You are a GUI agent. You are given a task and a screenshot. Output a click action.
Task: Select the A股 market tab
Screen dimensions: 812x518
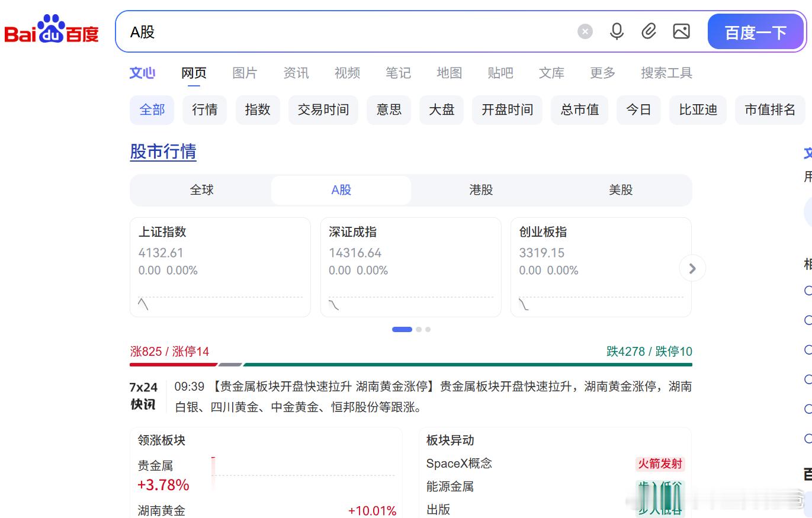341,190
